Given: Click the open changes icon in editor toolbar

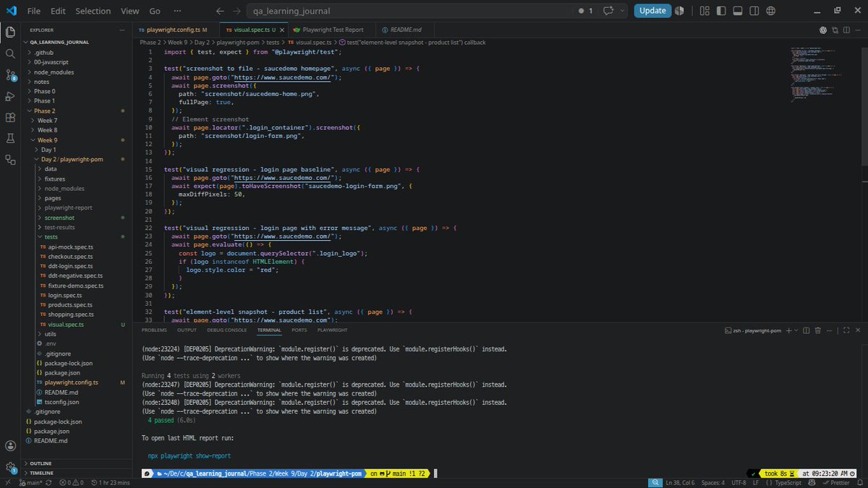Looking at the screenshot, I should point(835,30).
